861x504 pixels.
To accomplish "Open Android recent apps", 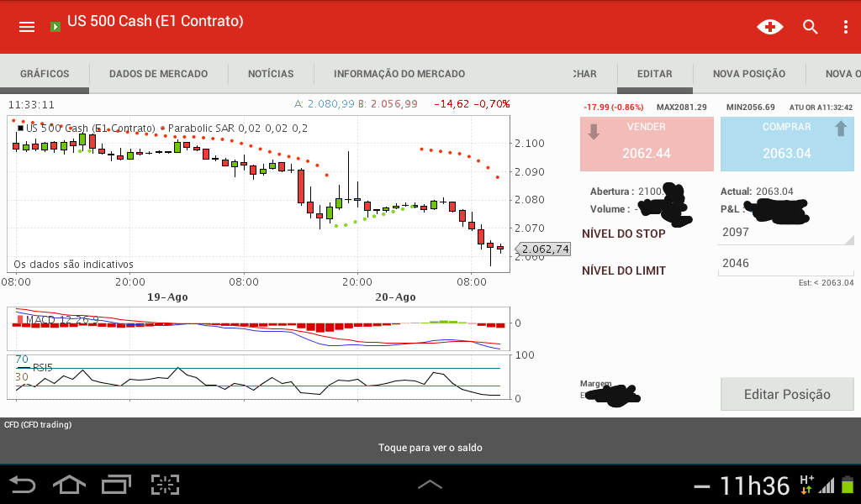I will coord(116,484).
